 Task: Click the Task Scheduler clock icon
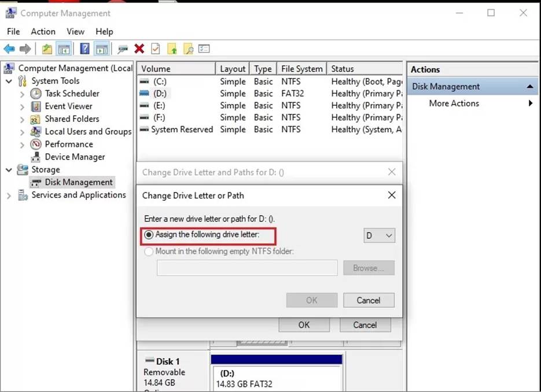36,94
